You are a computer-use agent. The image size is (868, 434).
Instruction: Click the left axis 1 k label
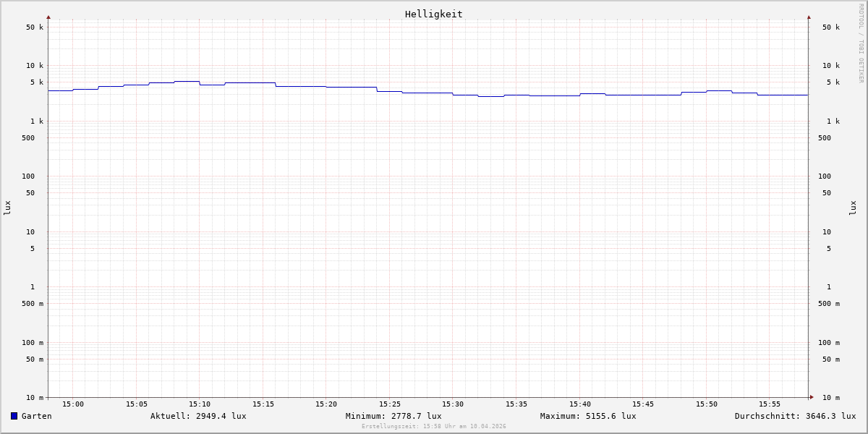[37, 122]
